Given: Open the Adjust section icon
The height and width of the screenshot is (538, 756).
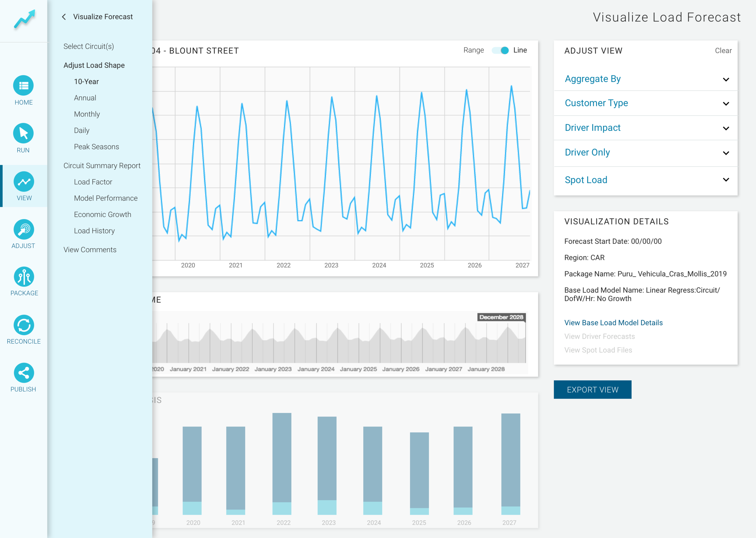Looking at the screenshot, I should (24, 229).
